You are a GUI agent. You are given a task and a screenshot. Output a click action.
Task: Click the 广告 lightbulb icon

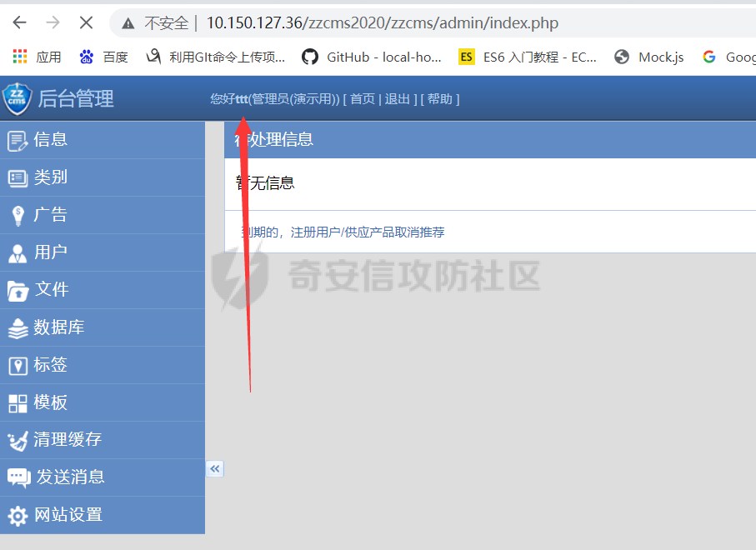coord(18,216)
